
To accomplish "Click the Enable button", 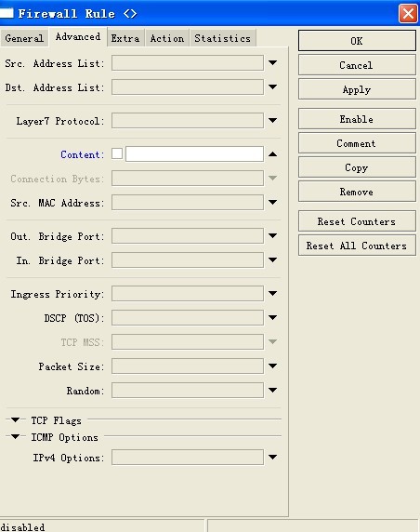I will [357, 119].
